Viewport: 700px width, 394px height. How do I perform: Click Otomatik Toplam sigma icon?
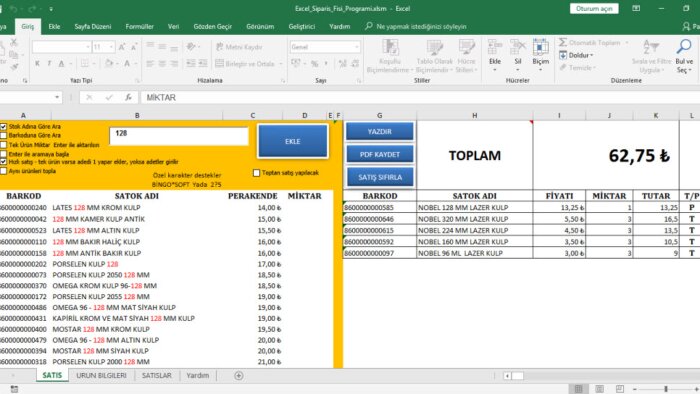point(562,42)
